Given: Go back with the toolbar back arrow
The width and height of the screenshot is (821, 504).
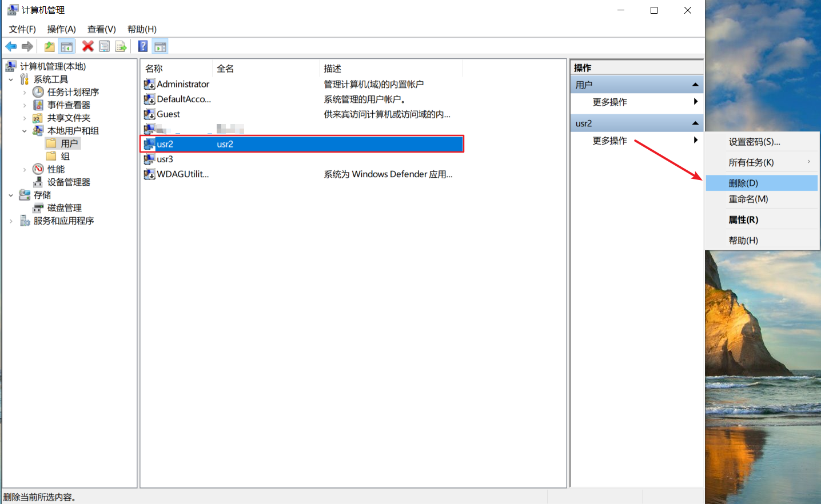Looking at the screenshot, I should 11,47.
